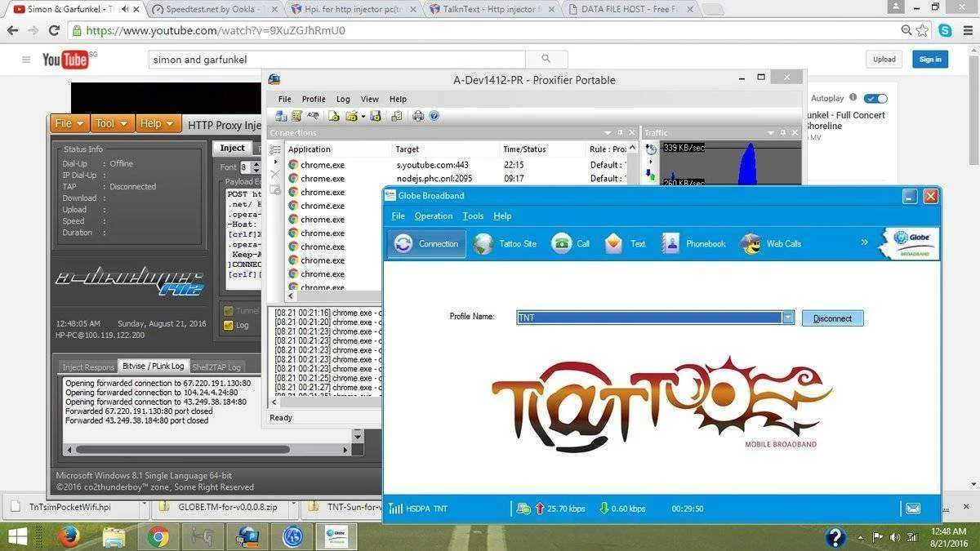Screen dimensions: 980x551
Task: Reload the YouTube page in Chrome
Action: pyautogui.click(x=54, y=30)
